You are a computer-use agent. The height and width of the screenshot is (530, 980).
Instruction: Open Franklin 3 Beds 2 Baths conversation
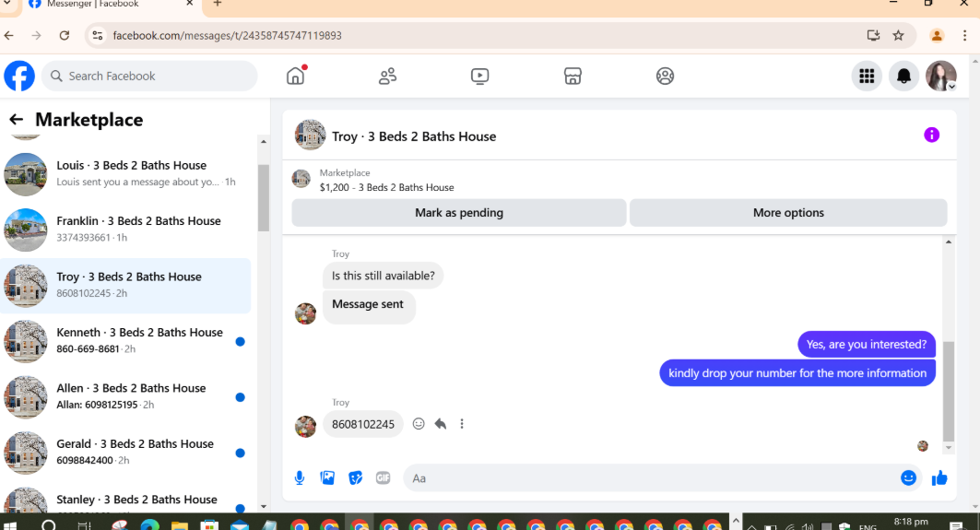[125, 230]
